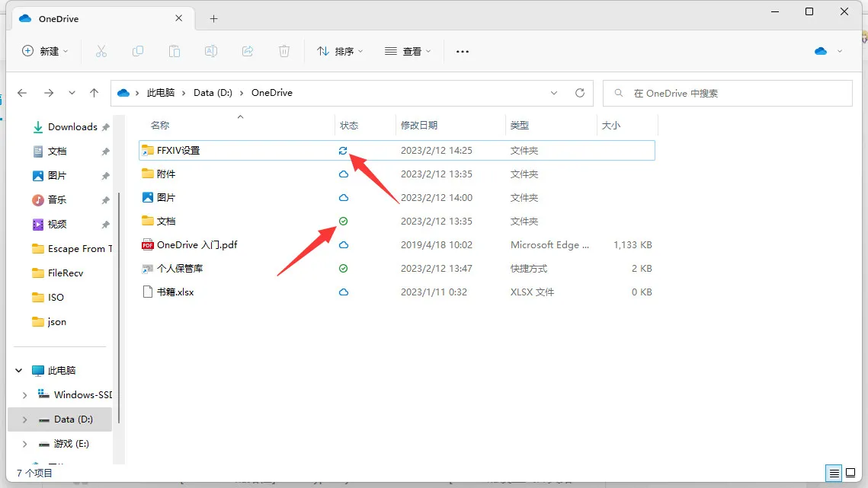This screenshot has height=488, width=868.
Task: Switch to details view in status bar
Action: (x=834, y=473)
